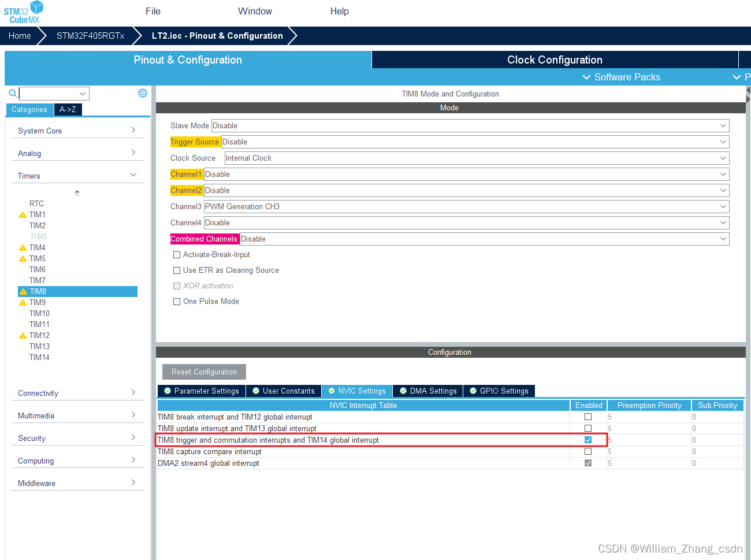Open the Channel4 dropdown

(467, 222)
